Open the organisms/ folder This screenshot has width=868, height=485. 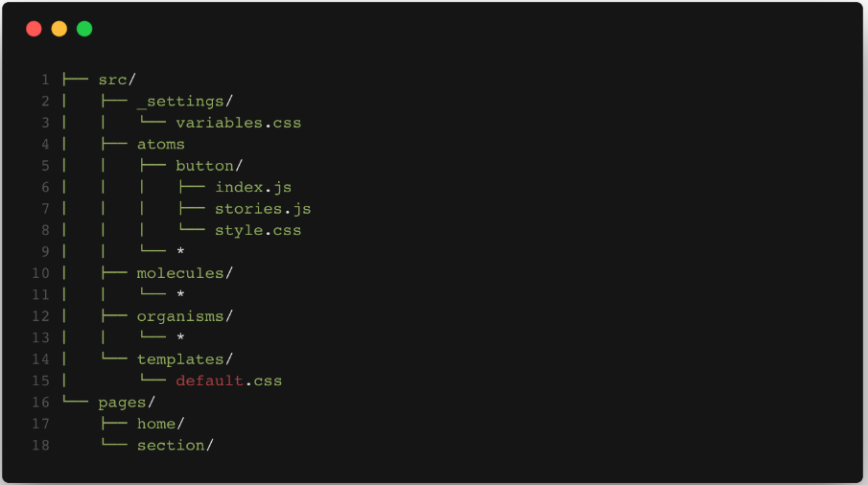click(184, 315)
